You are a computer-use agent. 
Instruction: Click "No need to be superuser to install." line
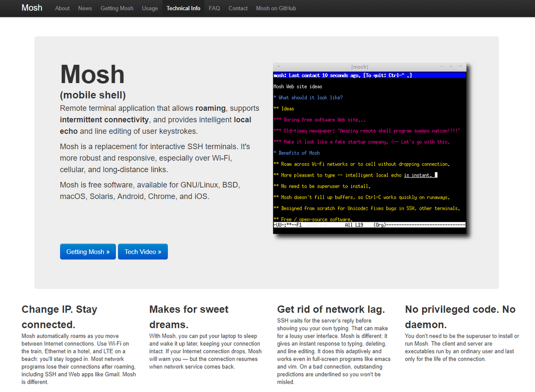(x=321, y=186)
